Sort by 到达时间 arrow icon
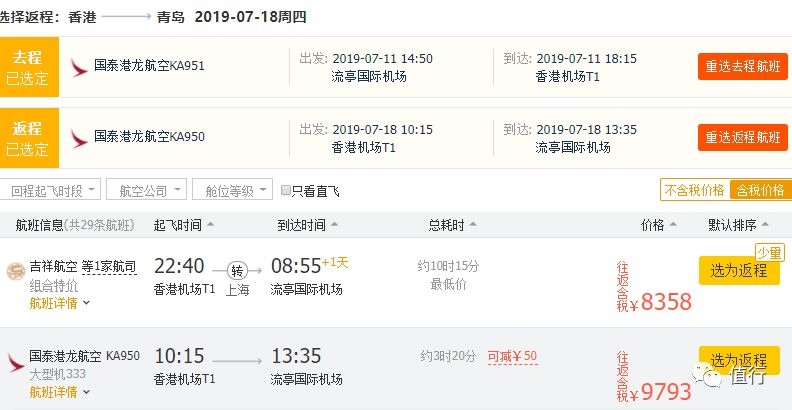 tap(334, 225)
